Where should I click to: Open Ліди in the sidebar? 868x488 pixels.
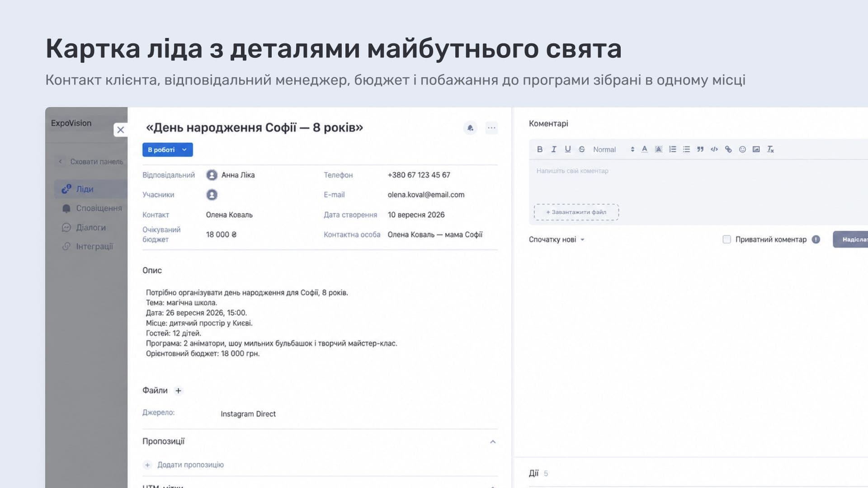pos(90,189)
